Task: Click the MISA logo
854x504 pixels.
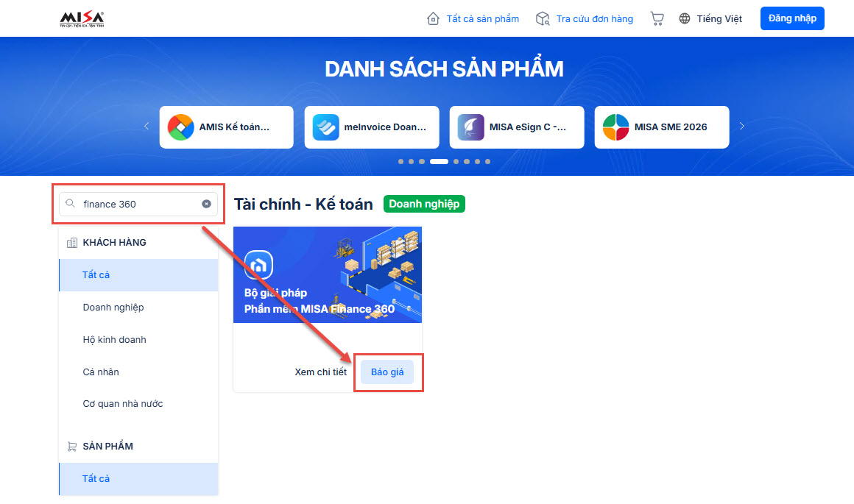Action: [x=82, y=18]
